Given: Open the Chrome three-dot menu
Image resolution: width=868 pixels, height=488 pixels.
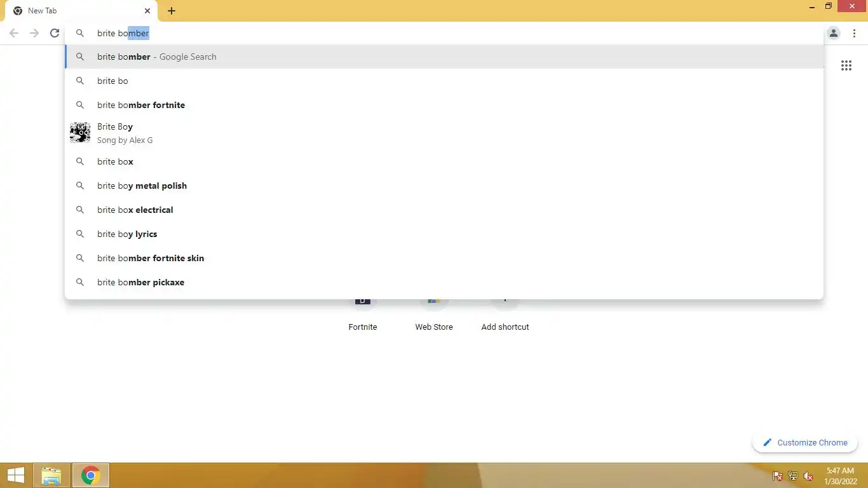Looking at the screenshot, I should [x=855, y=33].
